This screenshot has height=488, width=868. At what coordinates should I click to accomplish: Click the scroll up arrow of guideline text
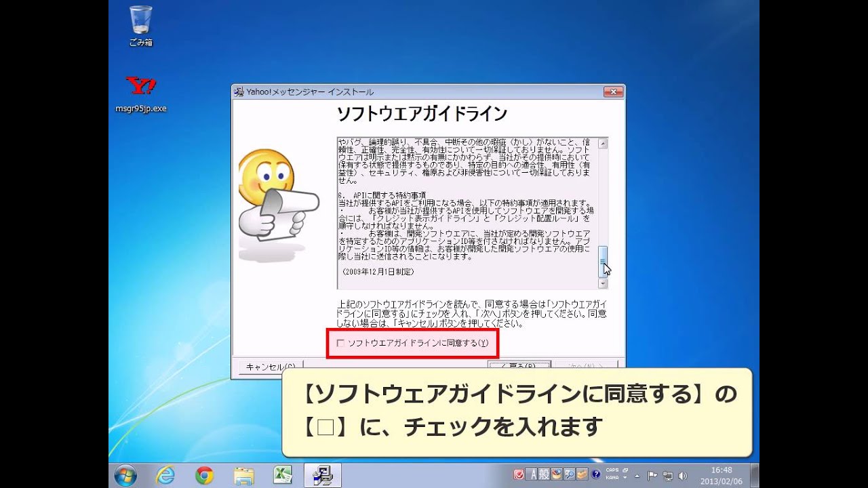tap(603, 143)
